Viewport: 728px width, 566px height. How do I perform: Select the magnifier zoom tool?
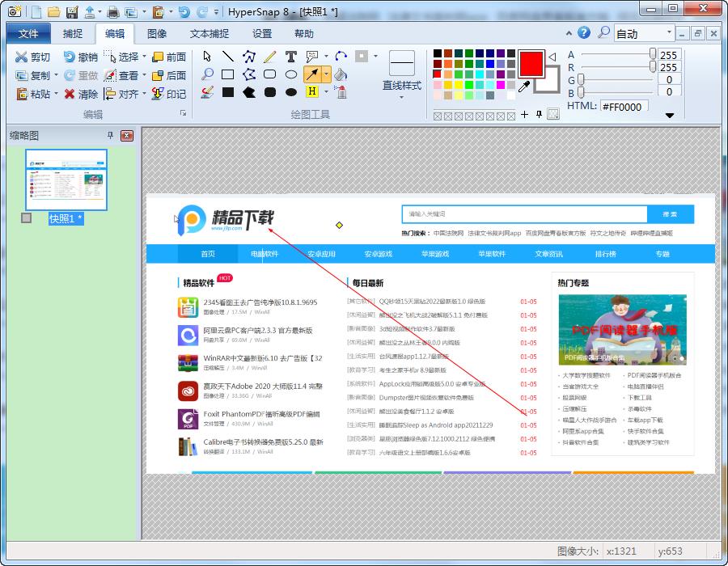pyautogui.click(x=208, y=74)
